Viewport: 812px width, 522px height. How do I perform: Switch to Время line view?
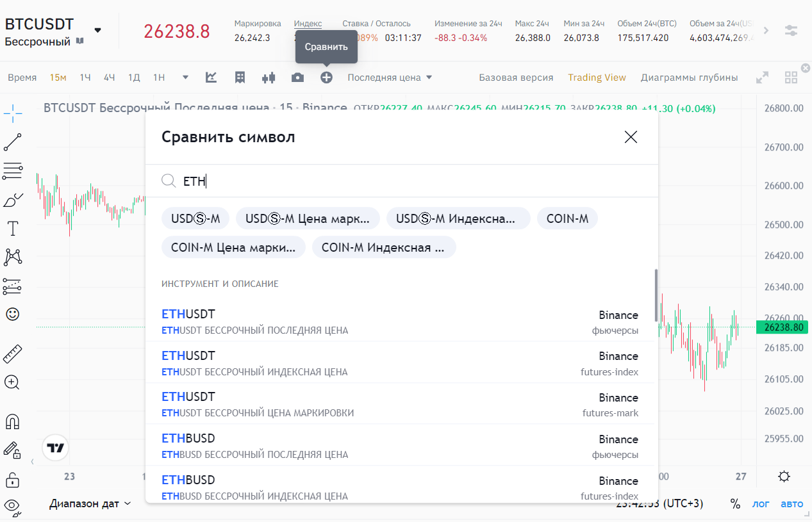[22, 77]
